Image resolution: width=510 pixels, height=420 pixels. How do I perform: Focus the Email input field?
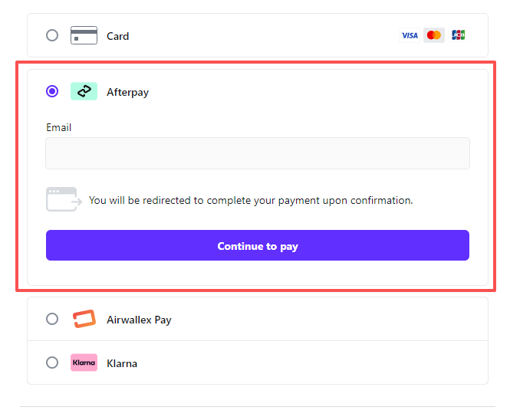(x=258, y=153)
